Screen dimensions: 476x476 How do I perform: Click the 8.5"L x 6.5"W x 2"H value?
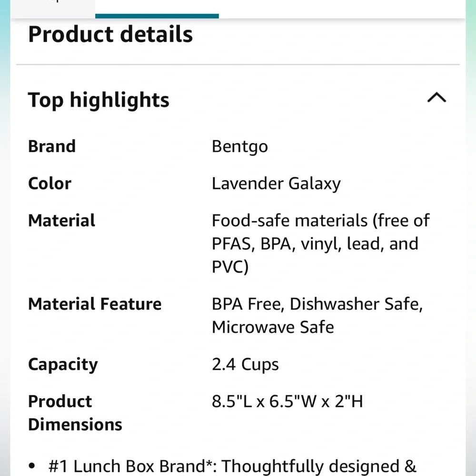coord(287,401)
